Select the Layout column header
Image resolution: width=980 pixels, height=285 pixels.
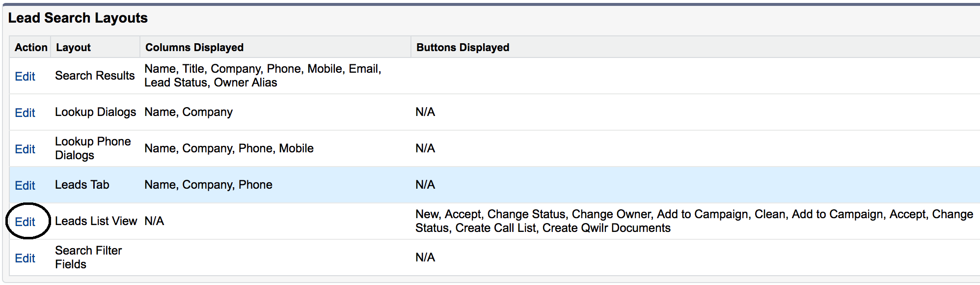tap(73, 47)
